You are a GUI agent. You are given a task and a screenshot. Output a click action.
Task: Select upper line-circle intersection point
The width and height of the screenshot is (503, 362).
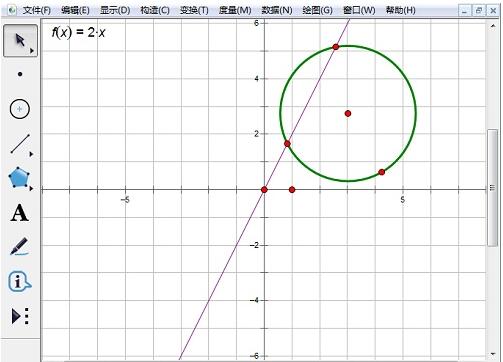click(x=336, y=47)
